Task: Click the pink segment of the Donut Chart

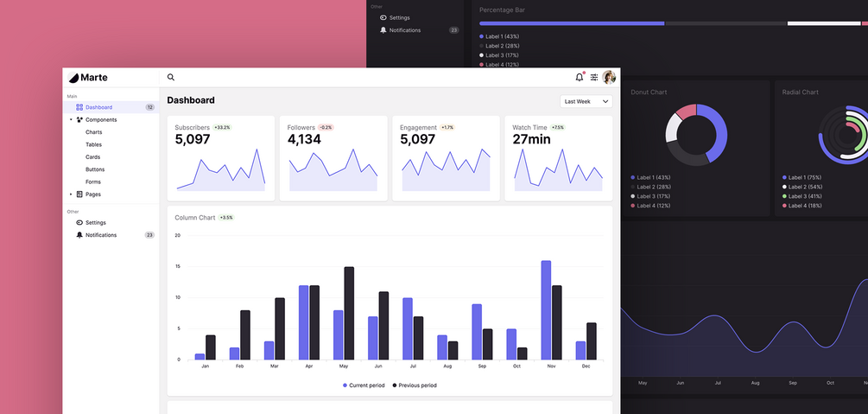Action: coord(687,111)
